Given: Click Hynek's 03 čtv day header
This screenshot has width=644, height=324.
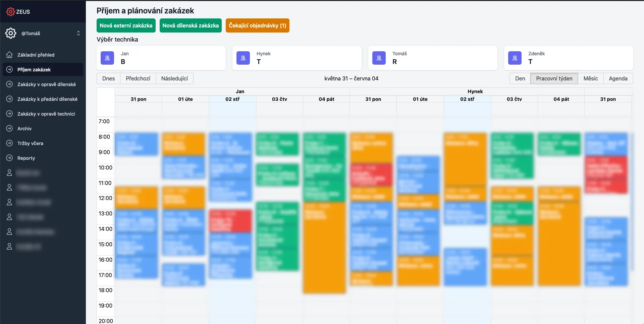Looking at the screenshot, I should click(514, 99).
